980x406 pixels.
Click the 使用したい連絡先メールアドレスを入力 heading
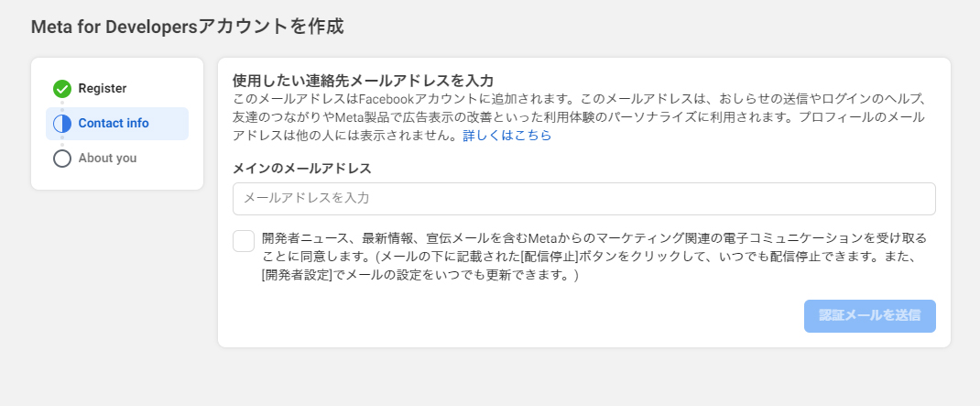(x=363, y=80)
